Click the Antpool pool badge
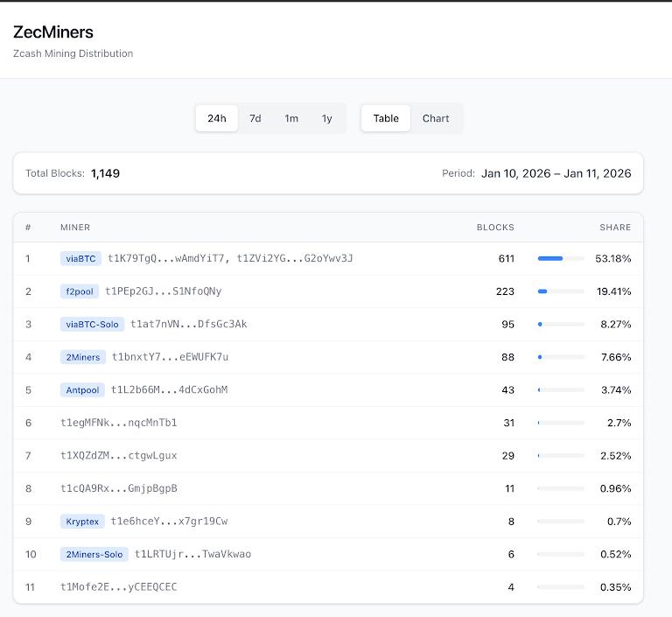 point(82,390)
